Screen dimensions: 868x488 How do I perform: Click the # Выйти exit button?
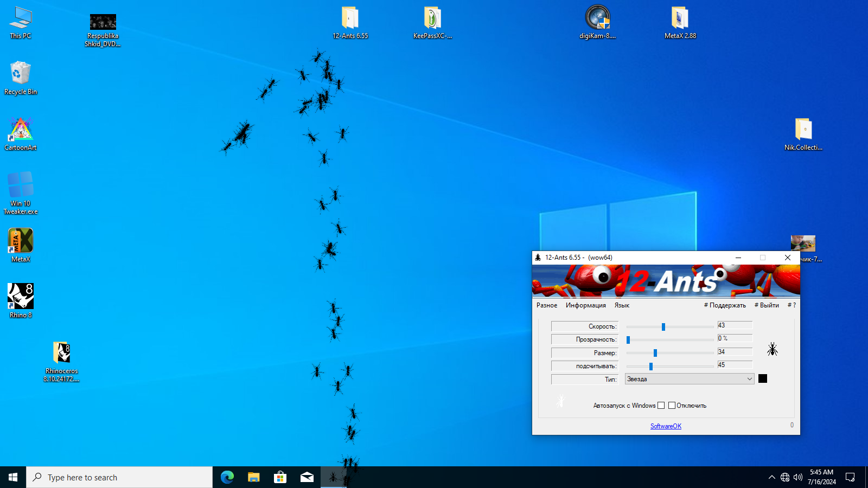(767, 305)
